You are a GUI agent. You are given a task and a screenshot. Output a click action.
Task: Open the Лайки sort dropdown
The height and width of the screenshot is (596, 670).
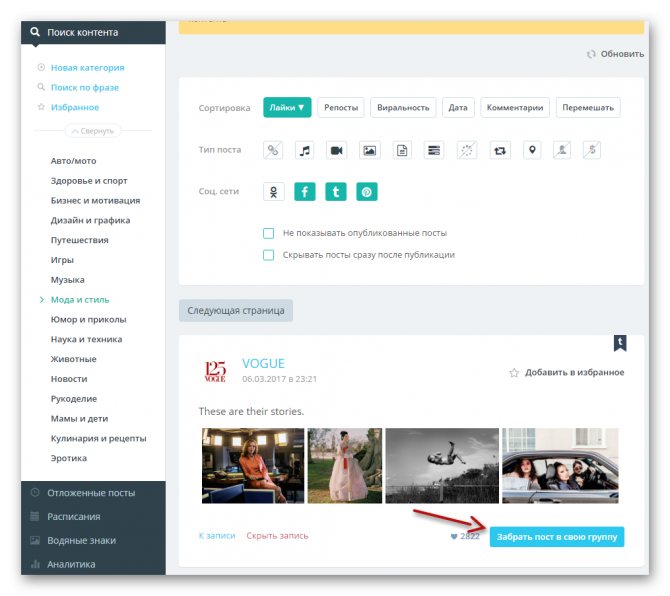[287, 108]
